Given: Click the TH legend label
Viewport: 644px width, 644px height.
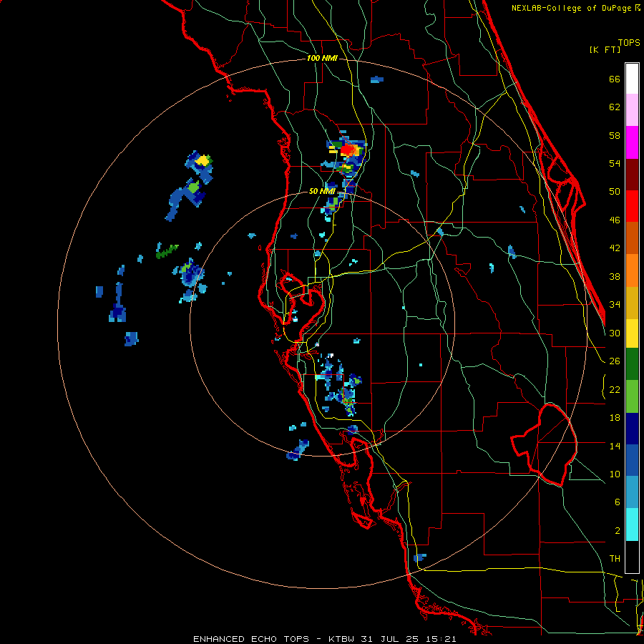Looking at the screenshot, I should (x=615, y=559).
